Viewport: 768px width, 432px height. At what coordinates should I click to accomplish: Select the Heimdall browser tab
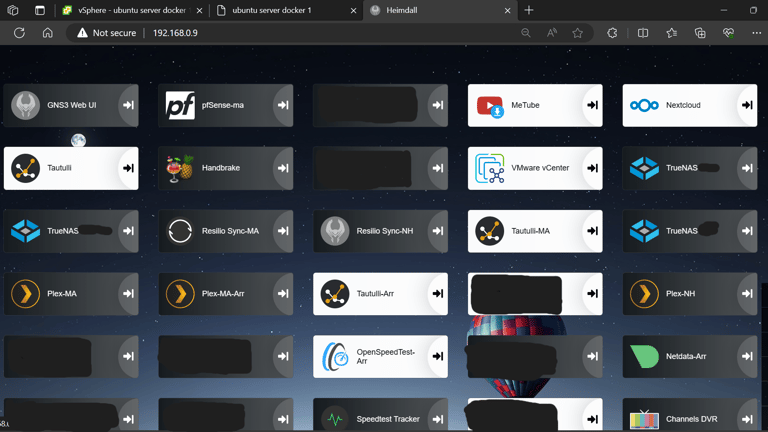(x=440, y=10)
